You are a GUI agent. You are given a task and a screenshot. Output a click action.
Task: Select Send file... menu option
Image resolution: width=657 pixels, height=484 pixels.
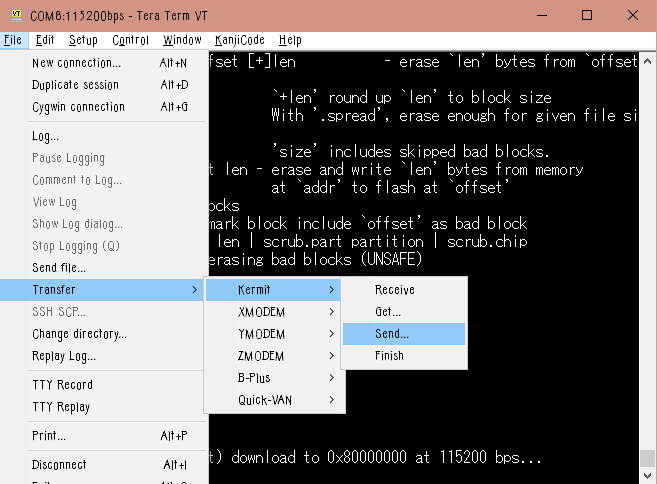59,268
